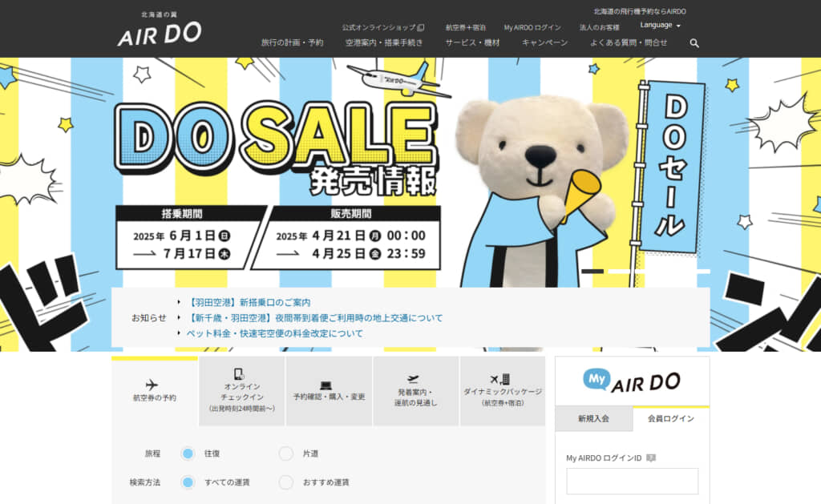Open the My AIRDO ログイン header link

532,27
